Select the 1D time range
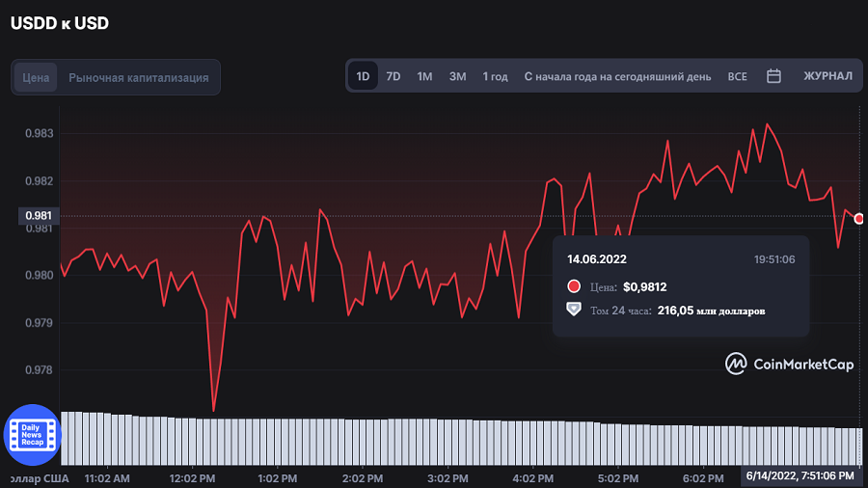The image size is (868, 488). pyautogui.click(x=363, y=76)
